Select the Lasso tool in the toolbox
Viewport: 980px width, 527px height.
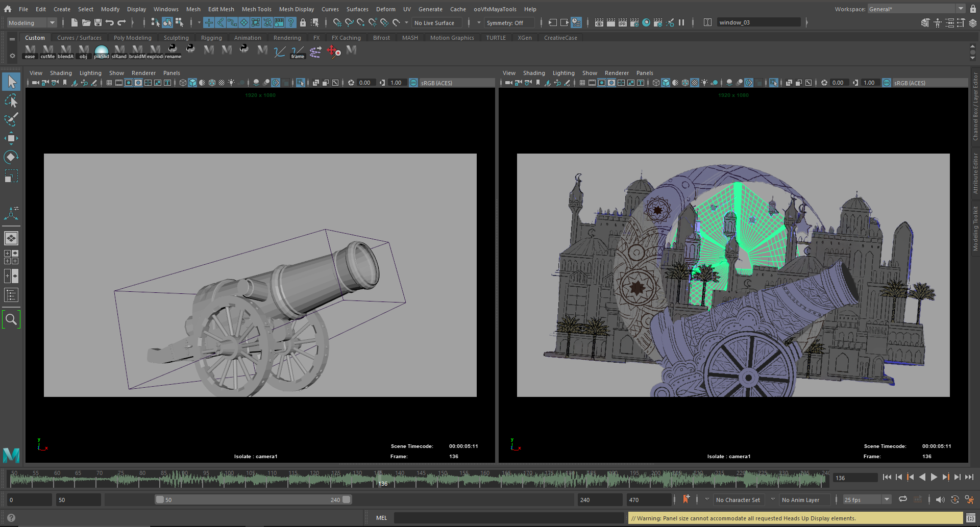(11, 101)
